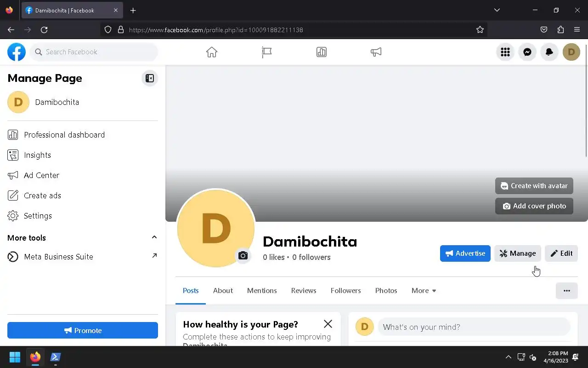The height and width of the screenshot is (368, 588).
Task: Bookmark this page with the star icon
Action: tap(480, 30)
